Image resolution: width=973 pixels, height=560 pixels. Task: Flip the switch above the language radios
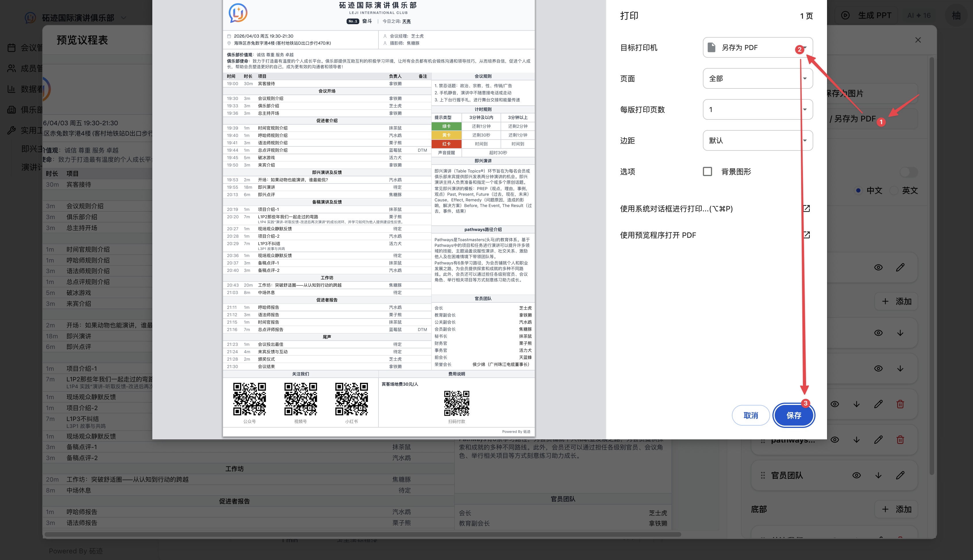click(909, 172)
